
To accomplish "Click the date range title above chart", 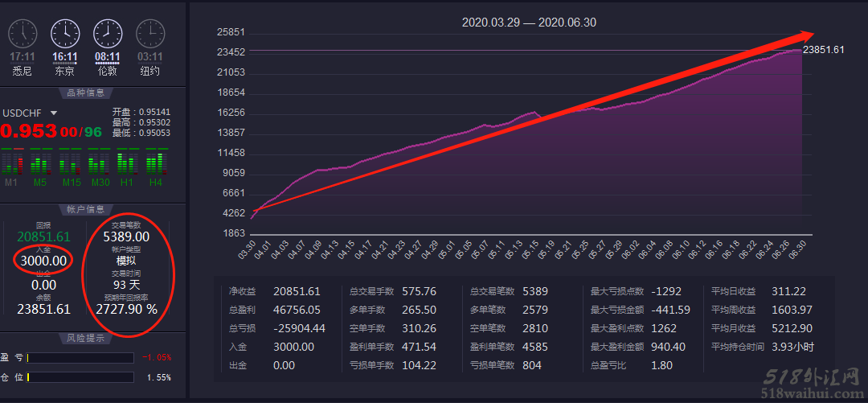I will tap(529, 23).
